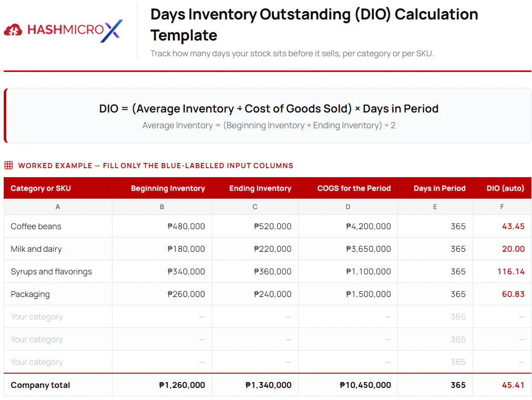
Task: Click the Milk and dairy DIO value 20.00
Action: pos(514,249)
